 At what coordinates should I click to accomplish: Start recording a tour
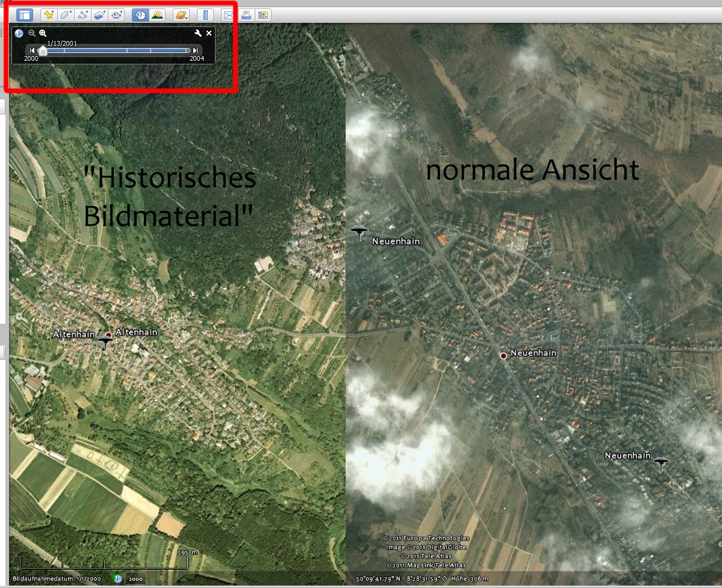click(117, 15)
